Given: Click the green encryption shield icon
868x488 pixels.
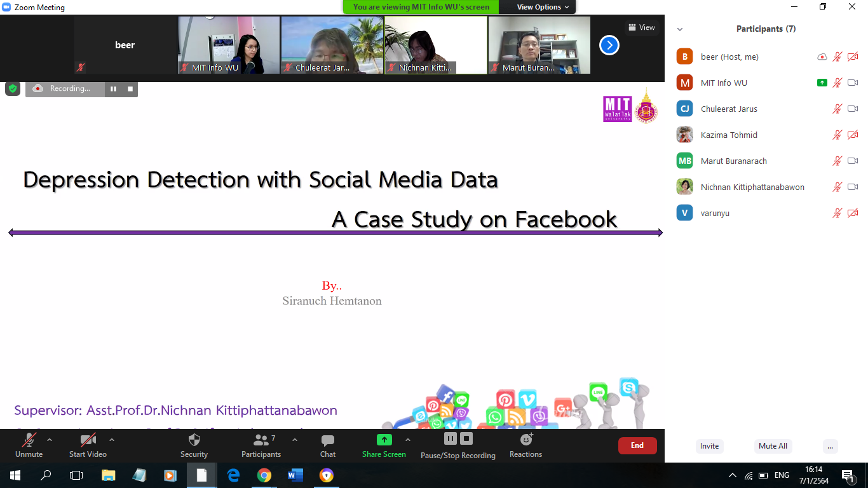Looking at the screenshot, I should click(13, 88).
